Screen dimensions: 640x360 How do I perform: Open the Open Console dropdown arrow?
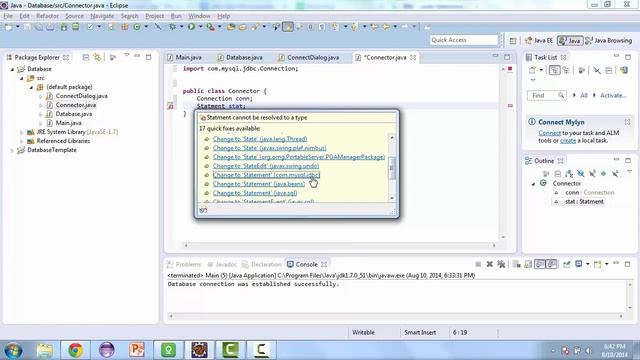point(607,264)
